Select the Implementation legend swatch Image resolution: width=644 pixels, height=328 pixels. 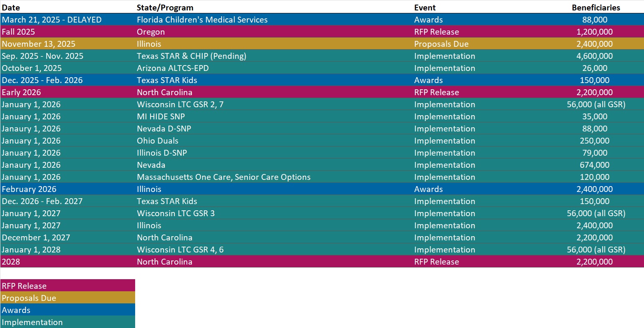[68, 322]
